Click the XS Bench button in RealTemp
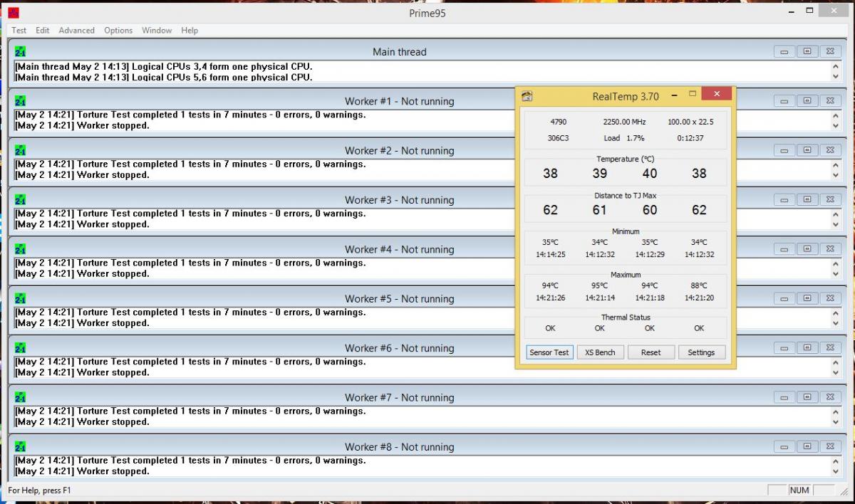Screen dimensions: 855x504 click(600, 352)
